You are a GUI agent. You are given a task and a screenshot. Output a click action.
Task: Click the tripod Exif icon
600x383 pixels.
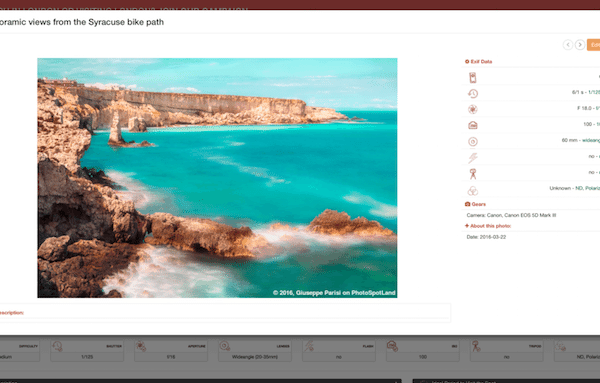tap(473, 174)
